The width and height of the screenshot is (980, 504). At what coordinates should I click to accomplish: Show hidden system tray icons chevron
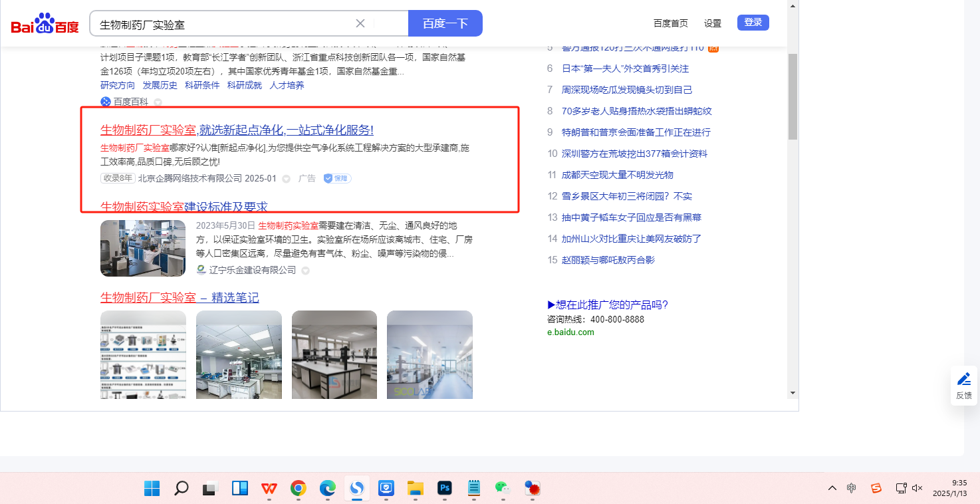[832, 488]
